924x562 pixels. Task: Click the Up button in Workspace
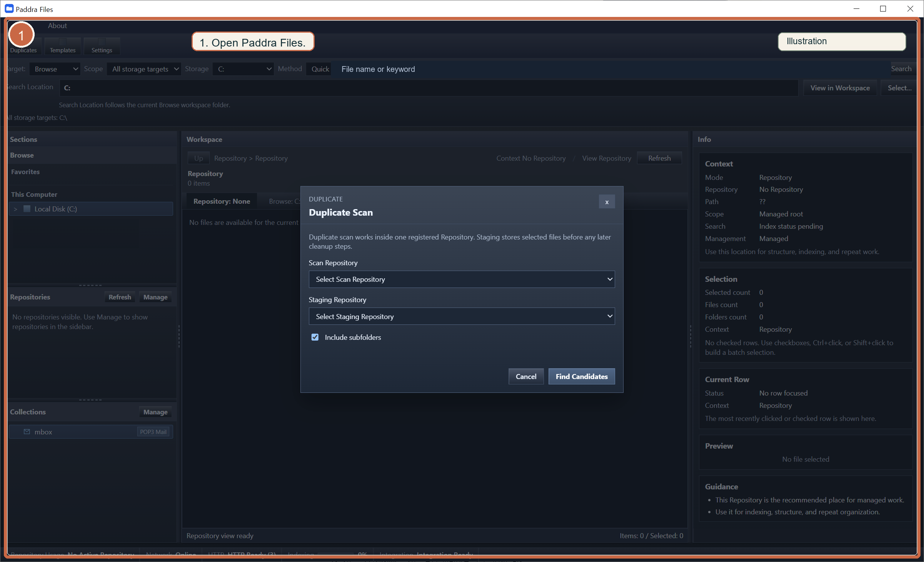[198, 158]
